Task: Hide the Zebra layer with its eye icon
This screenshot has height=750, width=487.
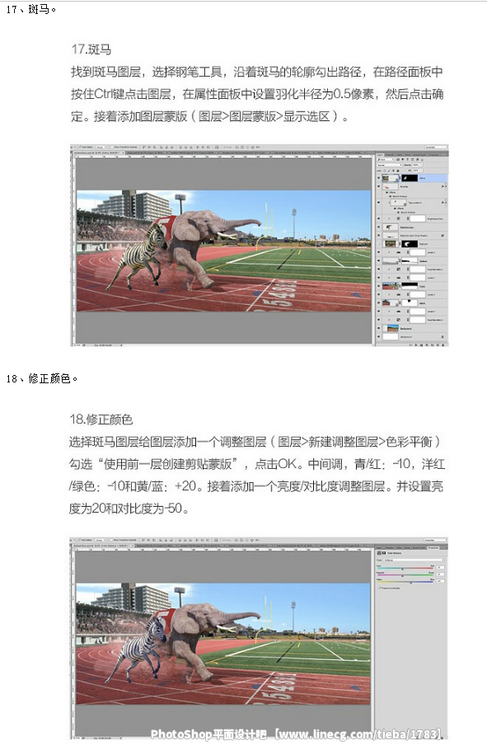Action: click(x=378, y=178)
